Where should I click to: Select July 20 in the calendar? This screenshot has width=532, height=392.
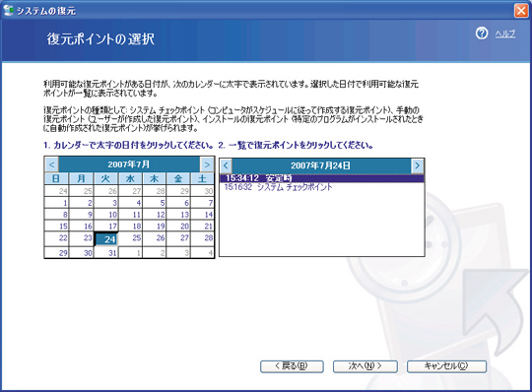pos(178,226)
